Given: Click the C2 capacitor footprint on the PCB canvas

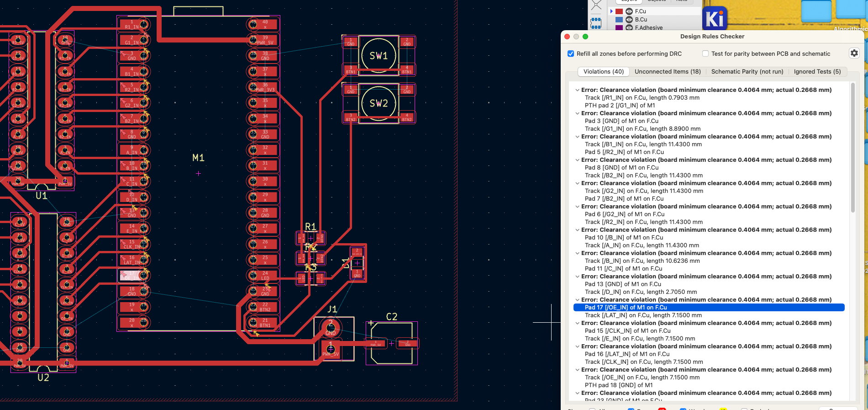Looking at the screenshot, I should point(392,343).
